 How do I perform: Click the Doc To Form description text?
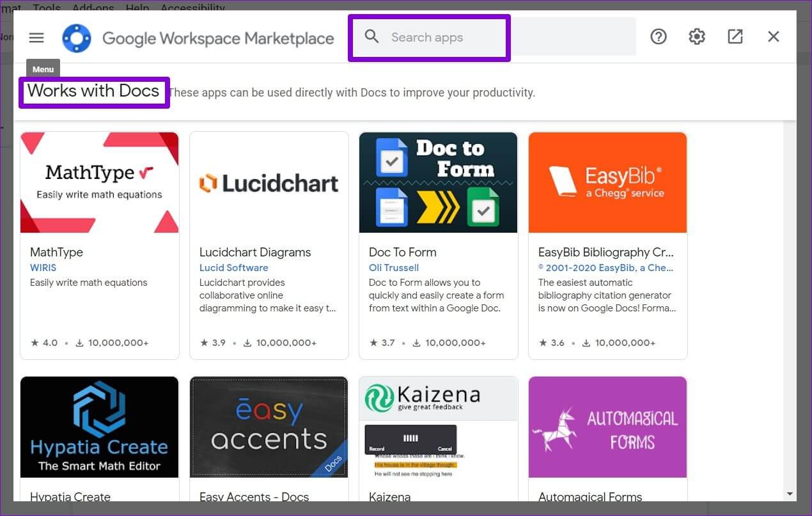[x=437, y=295]
